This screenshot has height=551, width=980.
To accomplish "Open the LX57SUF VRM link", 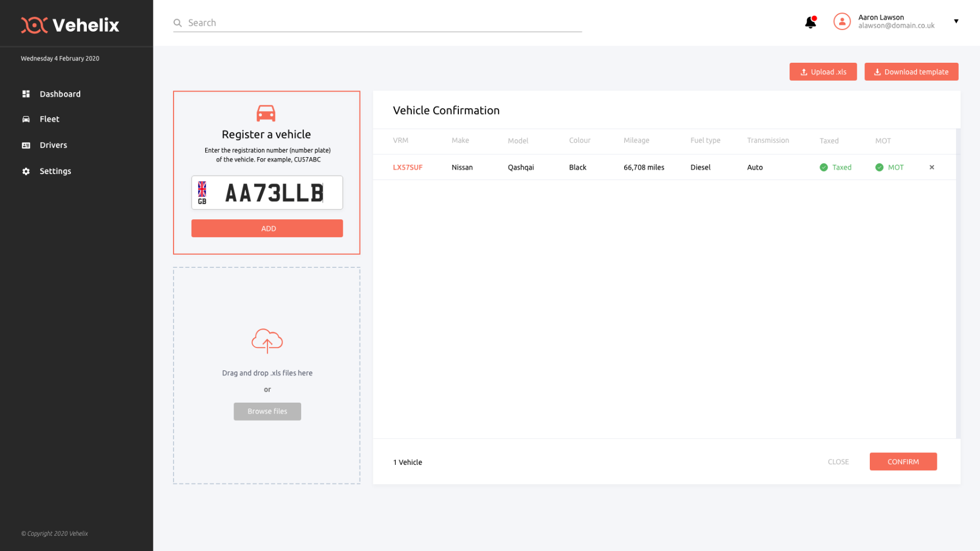I will (408, 167).
